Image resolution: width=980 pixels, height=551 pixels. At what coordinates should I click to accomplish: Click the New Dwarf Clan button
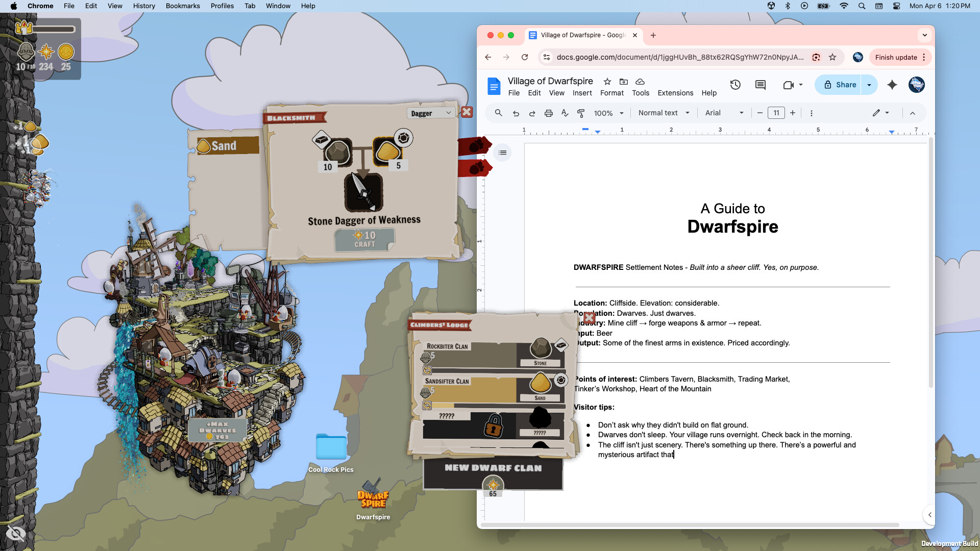(x=493, y=468)
